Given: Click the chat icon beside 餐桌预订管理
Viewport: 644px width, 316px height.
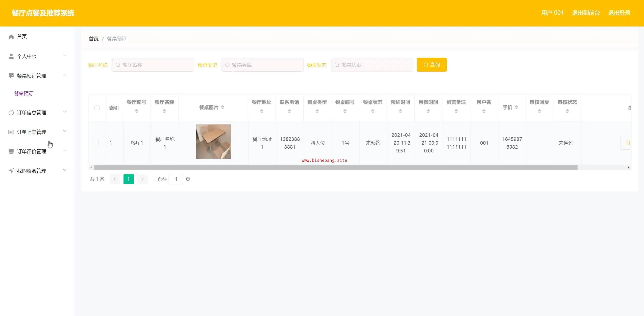Looking at the screenshot, I should point(11,76).
